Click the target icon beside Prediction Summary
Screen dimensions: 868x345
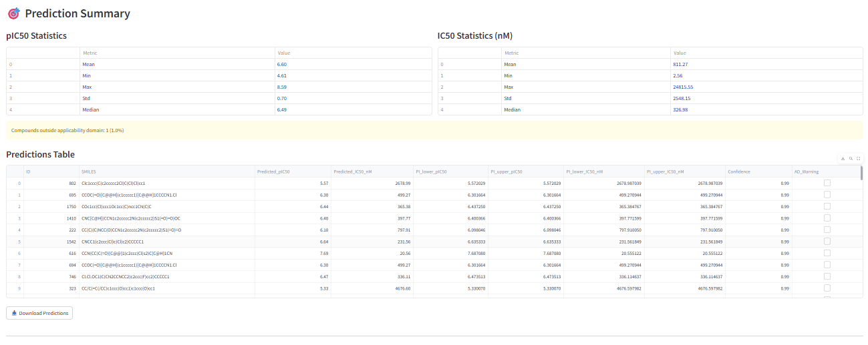click(x=13, y=13)
